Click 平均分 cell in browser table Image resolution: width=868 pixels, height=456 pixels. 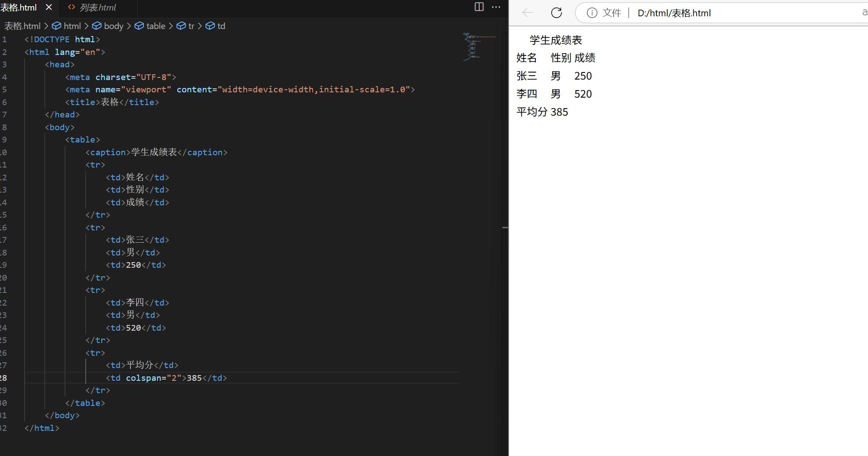coord(532,112)
